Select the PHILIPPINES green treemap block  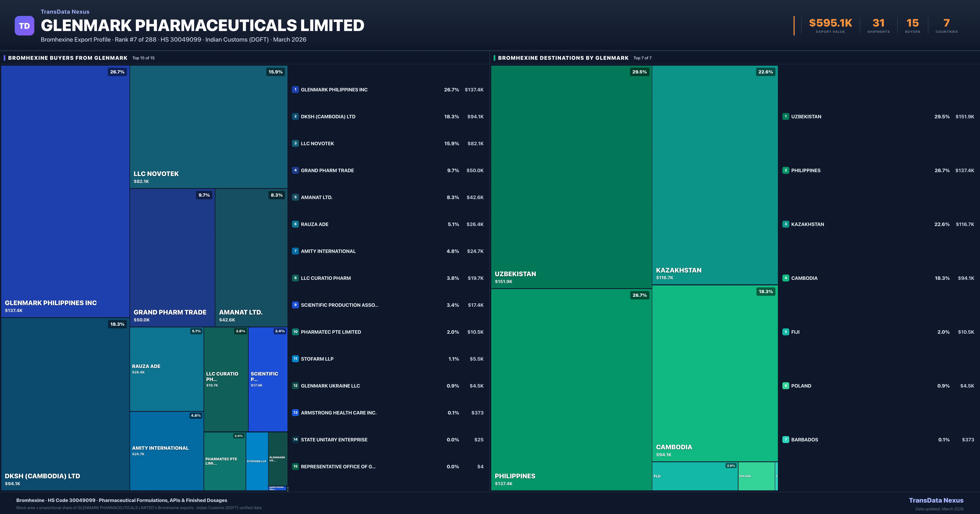pos(571,388)
